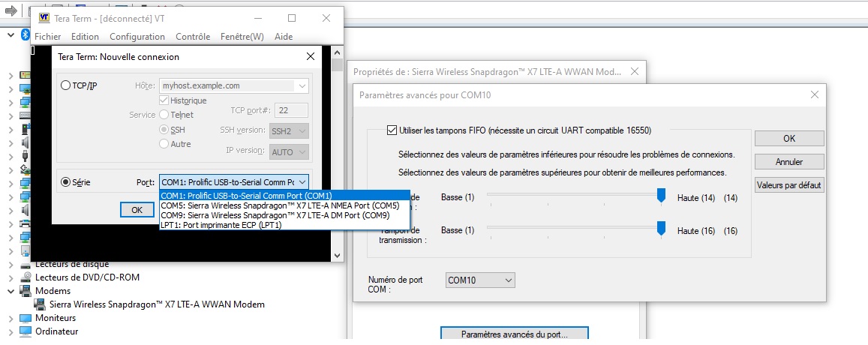Choose LPT1 Port imprimante ECP entry
This screenshot has width=868, height=345.
[284, 225]
